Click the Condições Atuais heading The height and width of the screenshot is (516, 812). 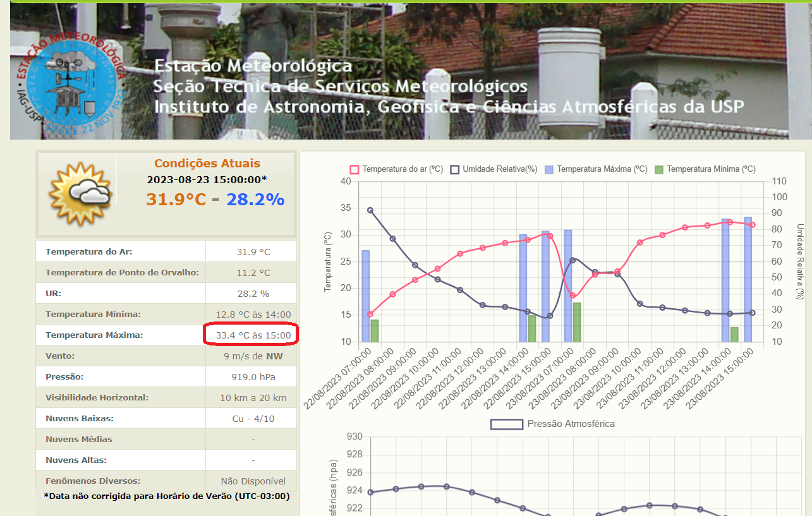tap(207, 164)
